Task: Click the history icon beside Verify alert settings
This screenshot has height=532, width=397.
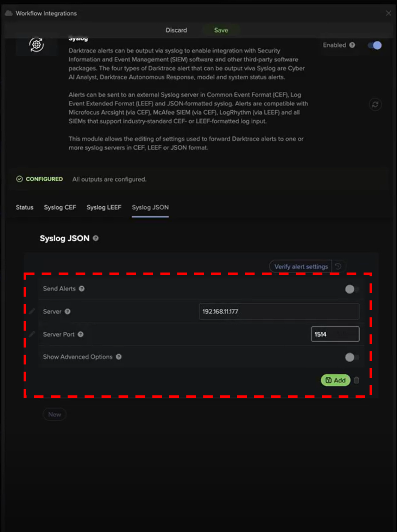Action: (x=338, y=267)
